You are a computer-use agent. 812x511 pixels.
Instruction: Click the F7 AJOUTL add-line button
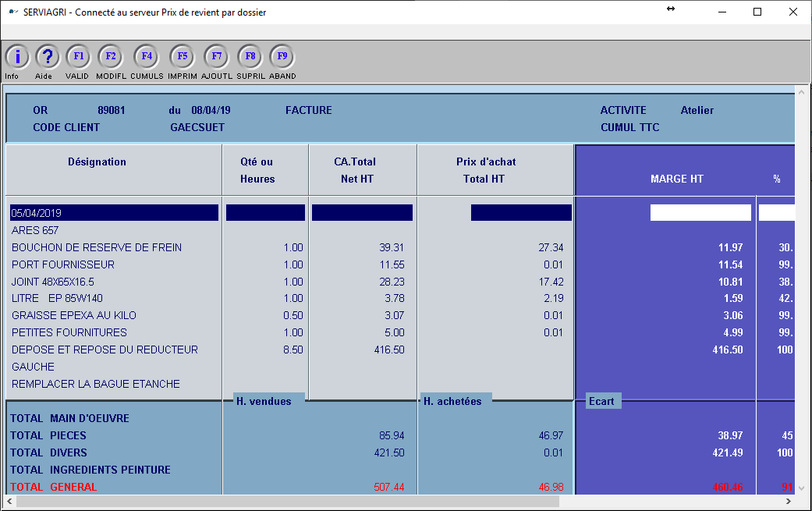coord(217,56)
